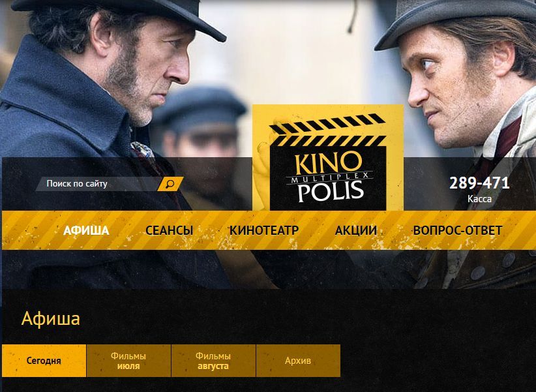Screen dimensions: 536x392
Task: Click the magnifier search icon
Action: (x=170, y=184)
